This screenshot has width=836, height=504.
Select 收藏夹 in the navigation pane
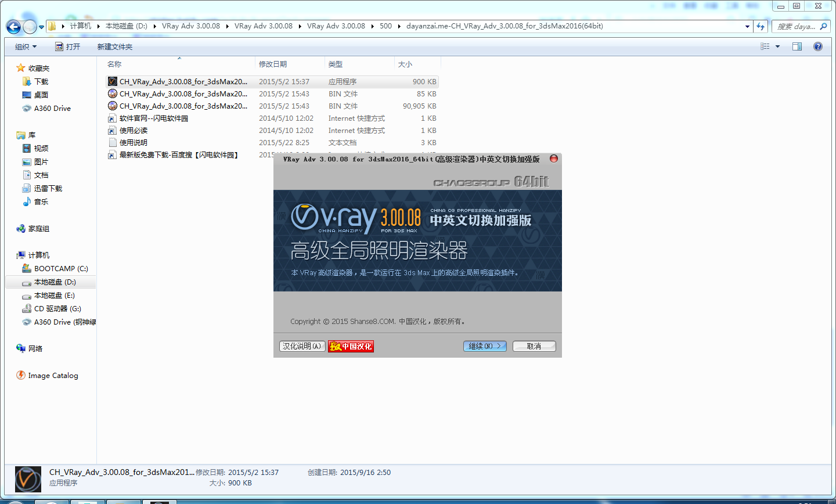coord(38,68)
